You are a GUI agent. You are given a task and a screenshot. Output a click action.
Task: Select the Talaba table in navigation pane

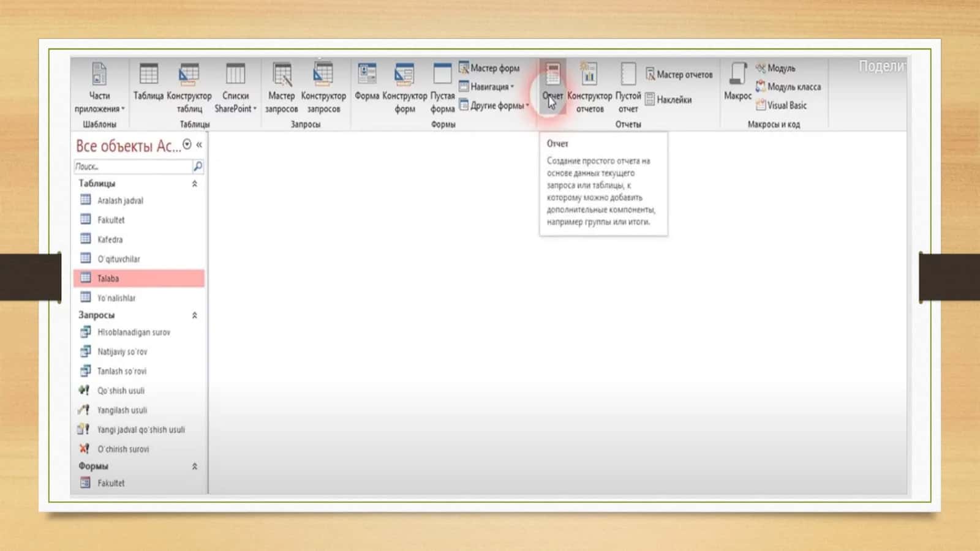139,278
